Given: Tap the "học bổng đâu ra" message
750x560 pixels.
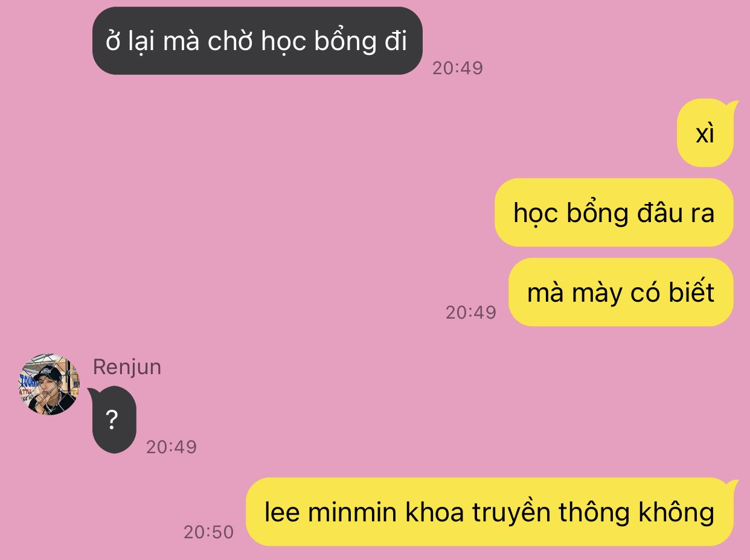Looking at the screenshot, I should click(614, 212).
